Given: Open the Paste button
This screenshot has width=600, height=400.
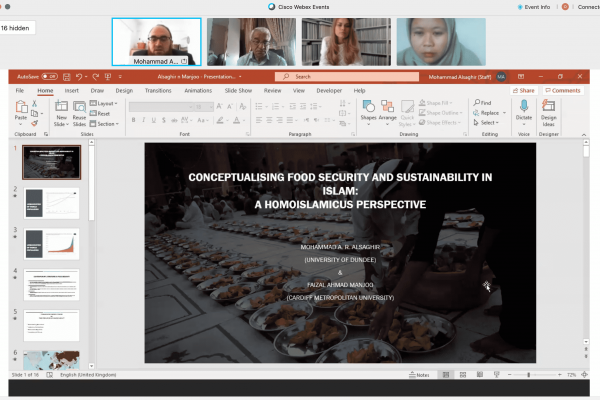Looking at the screenshot, I should 21,113.
